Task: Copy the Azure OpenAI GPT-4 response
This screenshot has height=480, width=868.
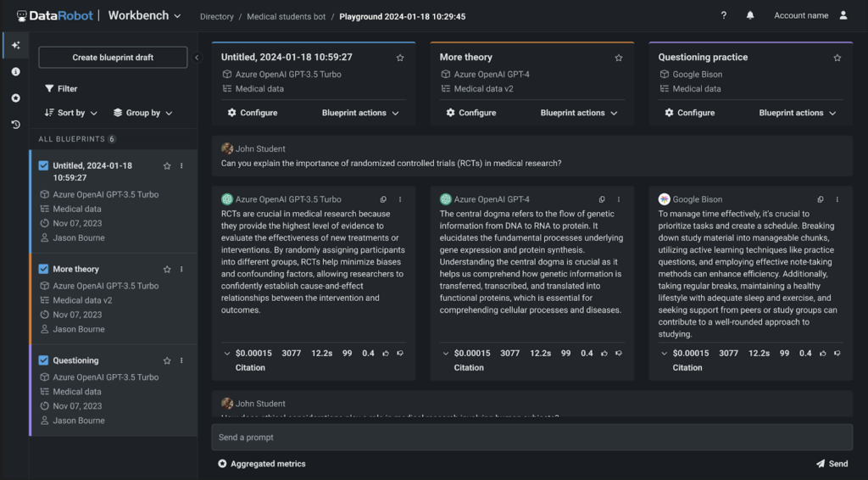Action: (x=602, y=199)
